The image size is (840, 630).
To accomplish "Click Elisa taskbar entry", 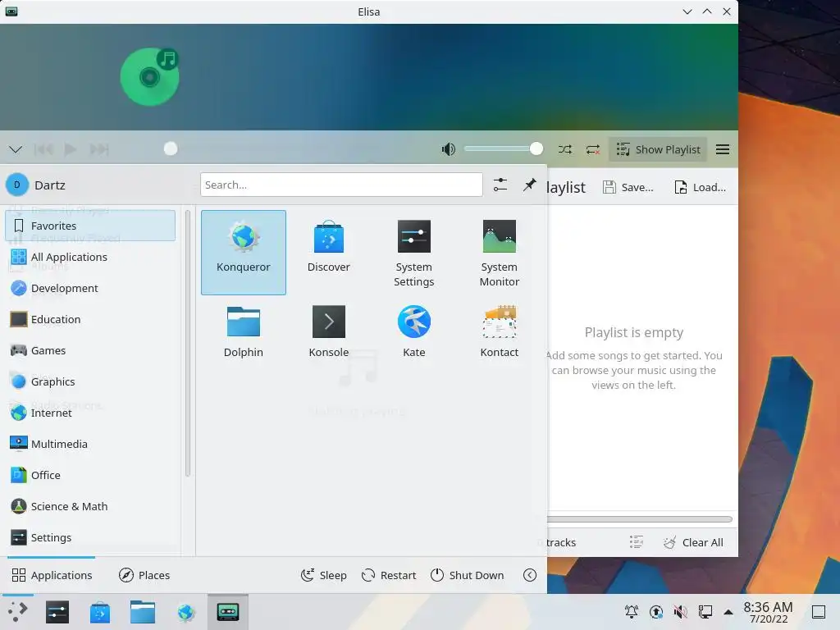I will 228,612.
